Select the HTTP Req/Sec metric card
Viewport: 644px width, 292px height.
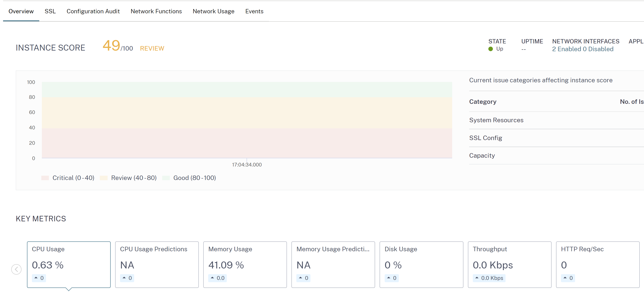[598, 265]
